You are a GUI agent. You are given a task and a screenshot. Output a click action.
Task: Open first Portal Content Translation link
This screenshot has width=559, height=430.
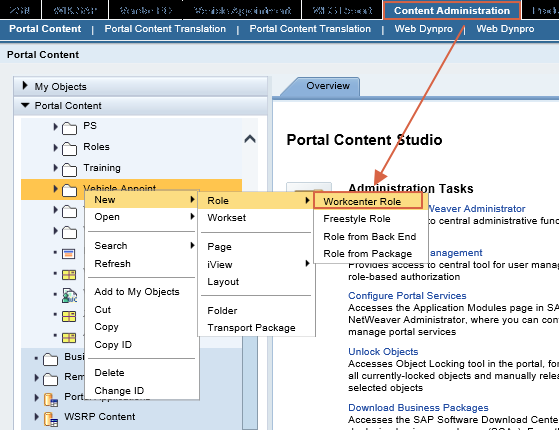(x=165, y=29)
